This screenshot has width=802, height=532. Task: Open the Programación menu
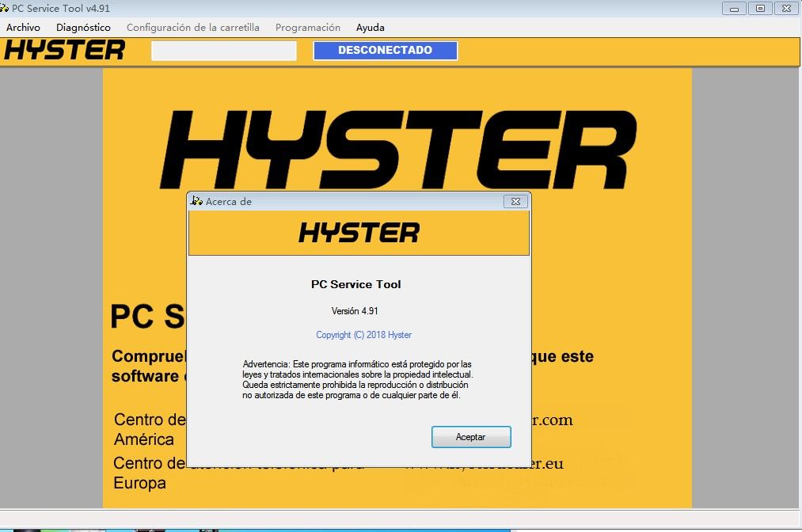(x=307, y=28)
